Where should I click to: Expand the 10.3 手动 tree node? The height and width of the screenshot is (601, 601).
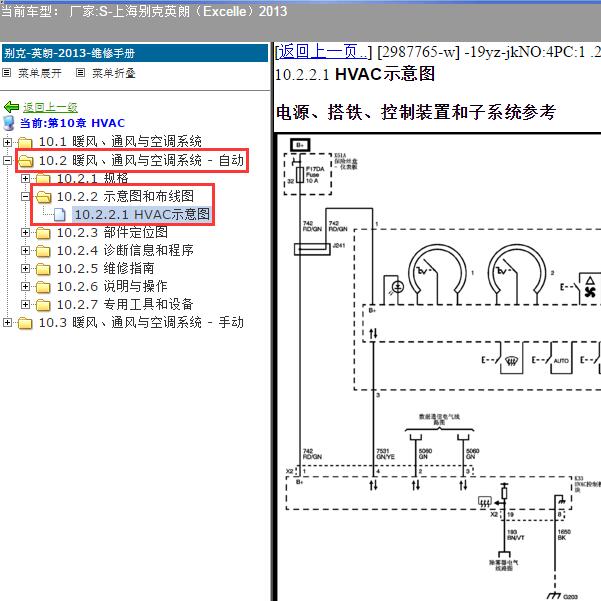7,322
